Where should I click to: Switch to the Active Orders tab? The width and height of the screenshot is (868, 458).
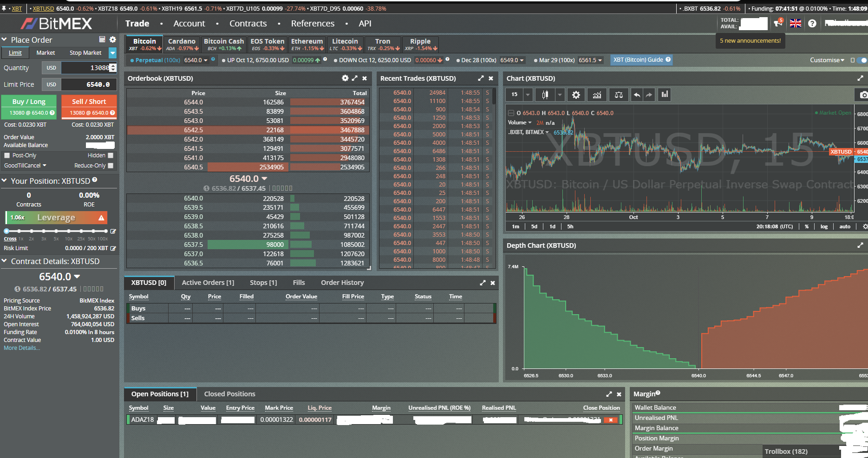click(x=208, y=283)
